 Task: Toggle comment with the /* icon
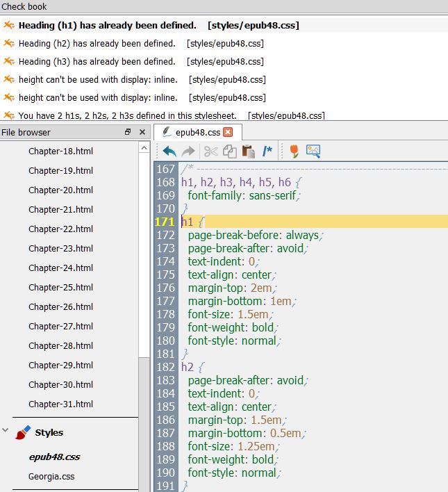click(267, 151)
